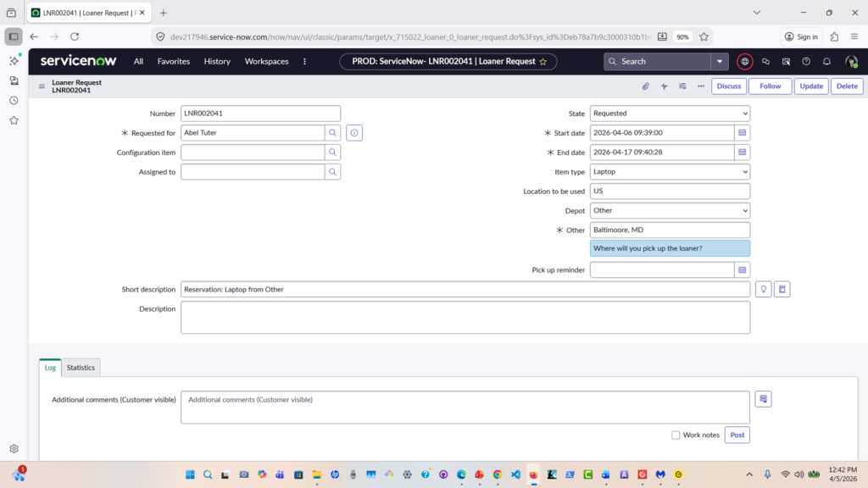Click the globe scope picker icon
The width and height of the screenshot is (868, 488).
(x=744, y=62)
